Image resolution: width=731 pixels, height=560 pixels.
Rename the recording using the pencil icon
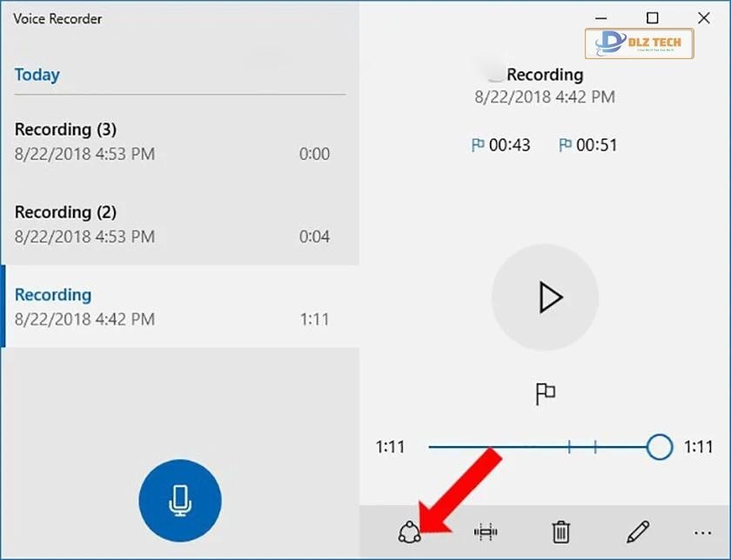click(x=636, y=531)
